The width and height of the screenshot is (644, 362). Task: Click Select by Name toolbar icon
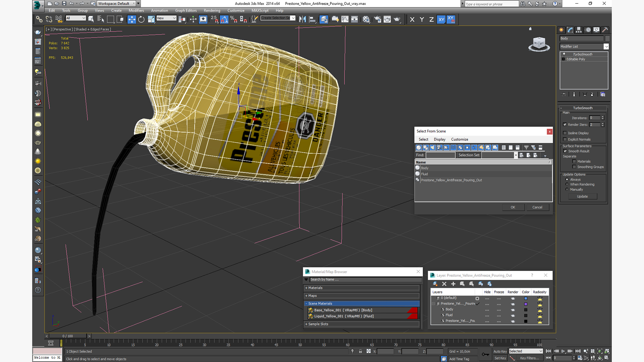(100, 19)
